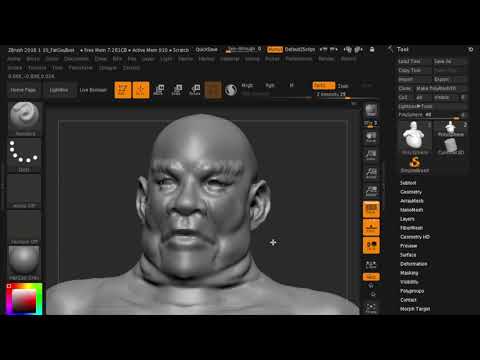
Task: Expand the Subtool sub-palette
Action: point(408,183)
